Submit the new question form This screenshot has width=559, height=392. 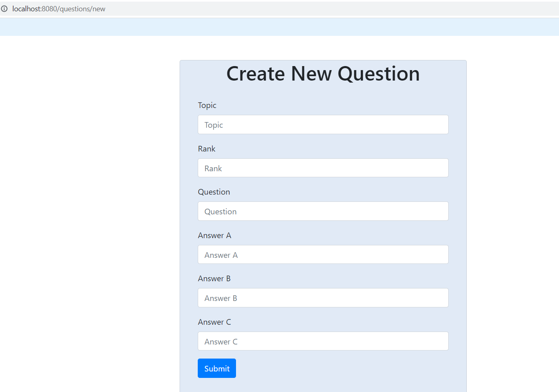pyautogui.click(x=217, y=368)
